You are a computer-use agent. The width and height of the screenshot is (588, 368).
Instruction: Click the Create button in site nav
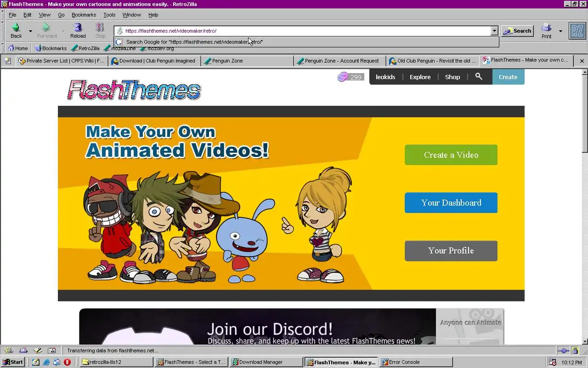(508, 77)
